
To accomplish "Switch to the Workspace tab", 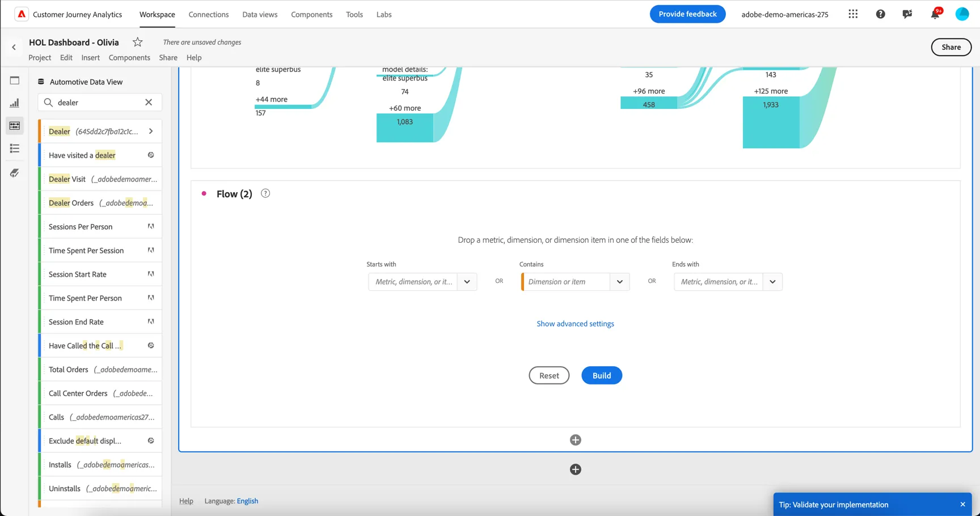I will click(x=157, y=14).
